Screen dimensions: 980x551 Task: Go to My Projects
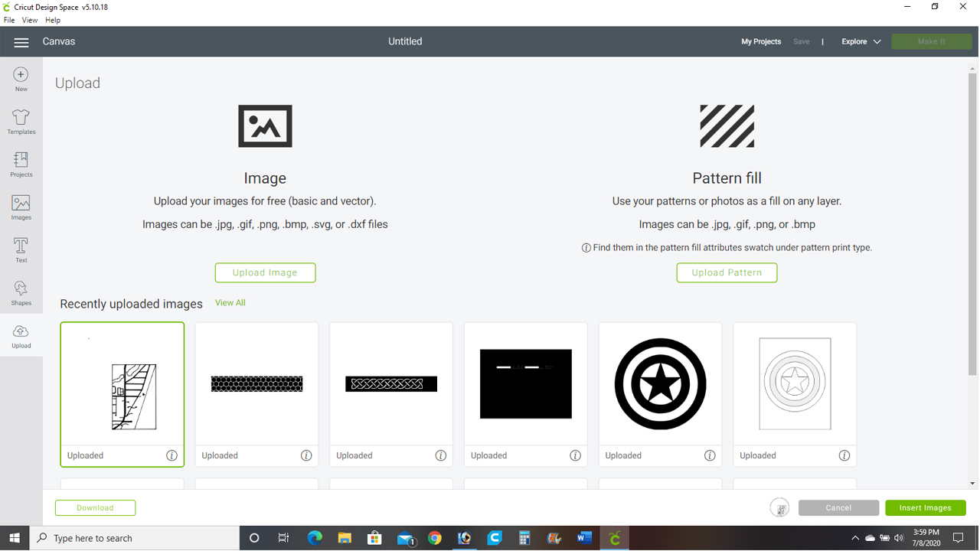pyautogui.click(x=761, y=41)
